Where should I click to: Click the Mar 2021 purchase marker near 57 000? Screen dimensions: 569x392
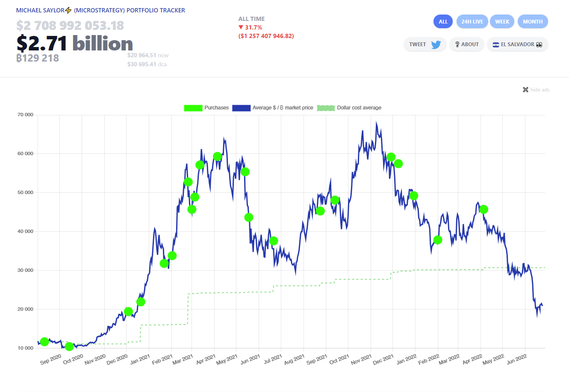200,165
